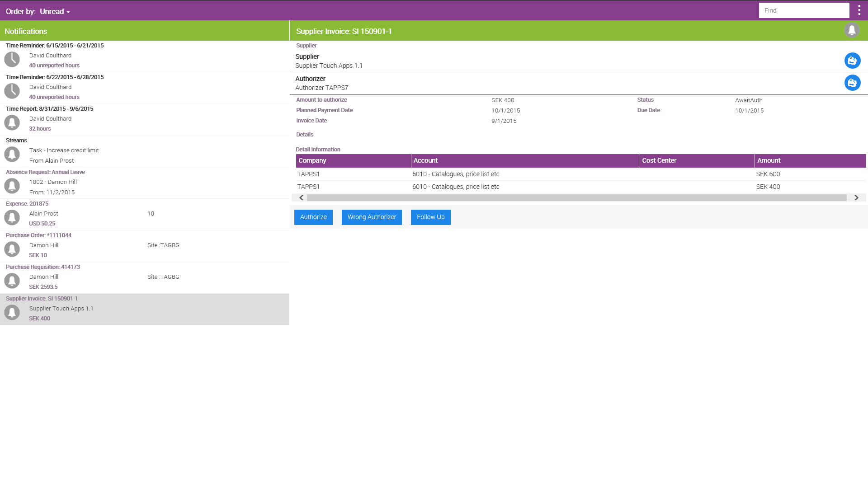The image size is (868, 488).
Task: Click the clock icon for 6/15/2015 Time Reminder
Action: pyautogui.click(x=12, y=59)
